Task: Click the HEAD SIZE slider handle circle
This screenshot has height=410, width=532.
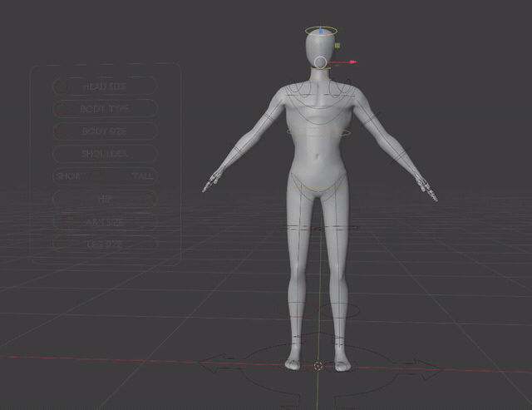Action: click(61, 86)
